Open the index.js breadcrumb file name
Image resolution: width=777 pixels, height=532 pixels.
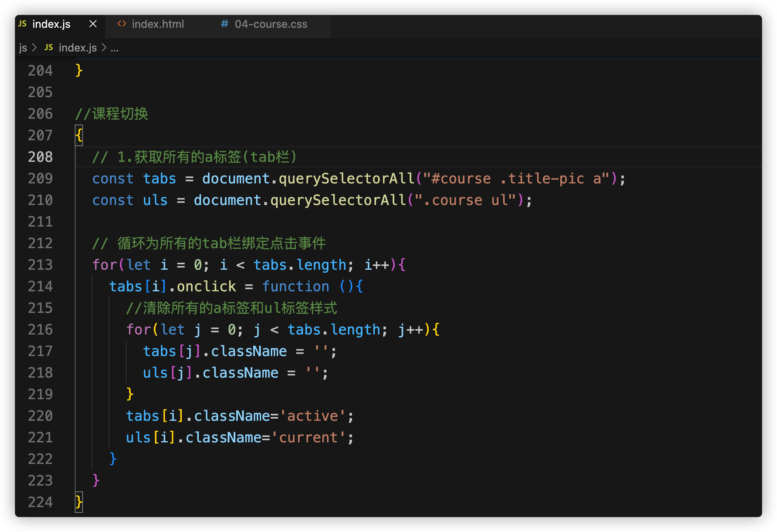78,48
